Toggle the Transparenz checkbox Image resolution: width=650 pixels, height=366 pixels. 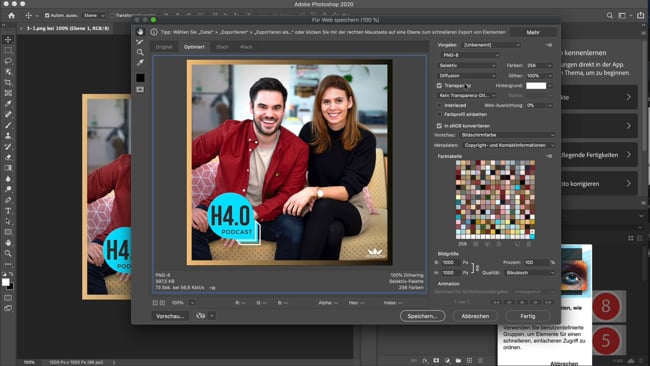(439, 86)
